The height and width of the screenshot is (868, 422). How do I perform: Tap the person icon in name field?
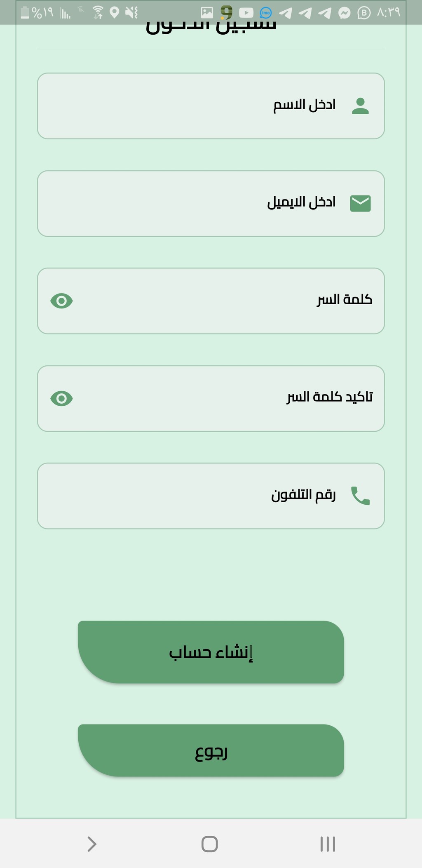[x=361, y=106]
